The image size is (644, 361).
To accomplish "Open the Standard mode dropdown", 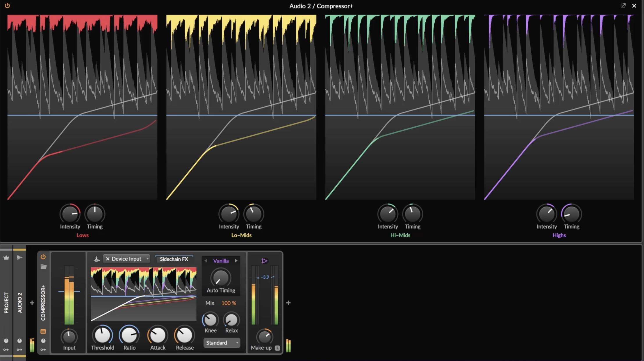I will point(222,343).
